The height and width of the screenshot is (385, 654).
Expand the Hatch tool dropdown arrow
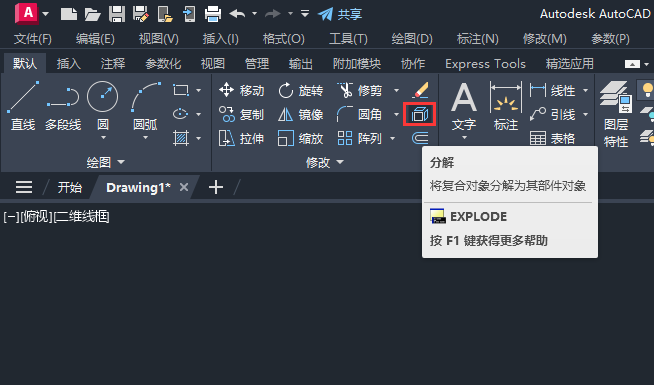199,138
